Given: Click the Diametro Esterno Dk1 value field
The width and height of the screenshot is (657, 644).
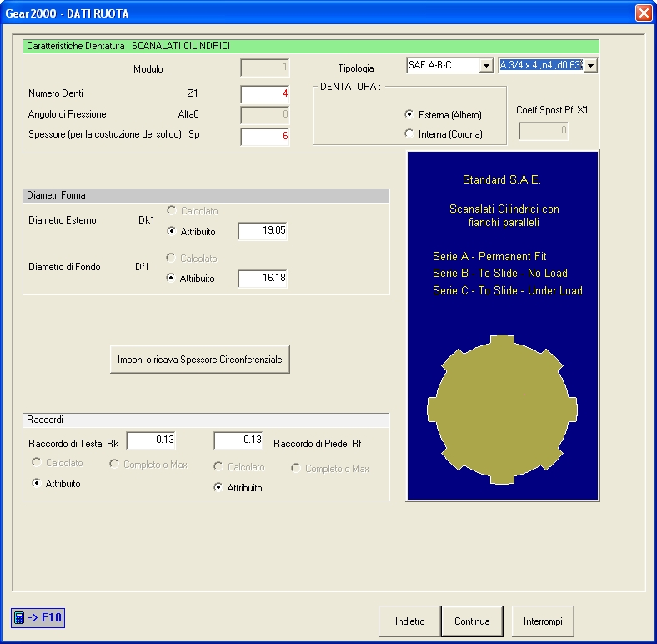Looking at the screenshot, I should (263, 231).
